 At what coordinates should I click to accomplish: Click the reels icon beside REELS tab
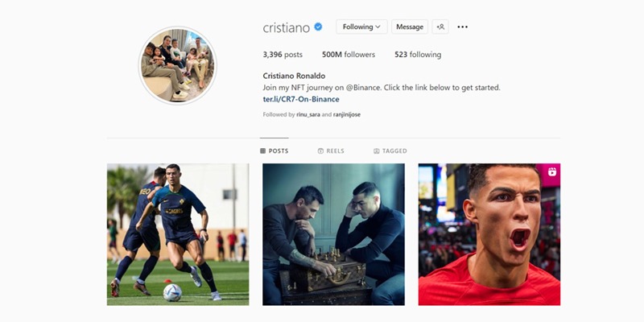pos(320,151)
